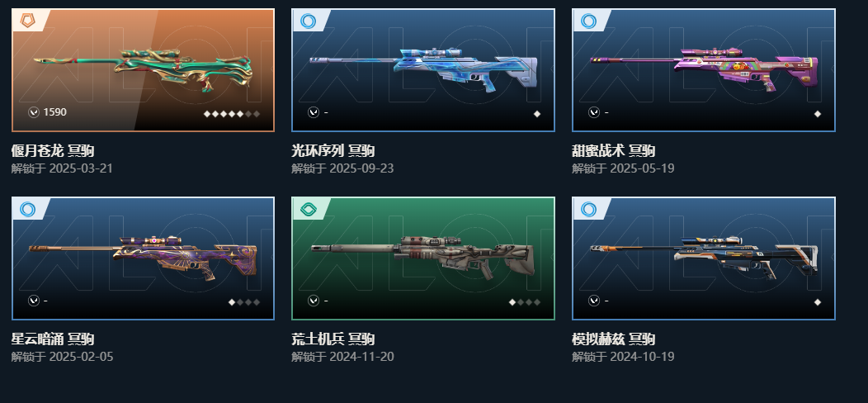
Task: Click the blue tier icon on 模拟赫兹 card
Action: 588,209
